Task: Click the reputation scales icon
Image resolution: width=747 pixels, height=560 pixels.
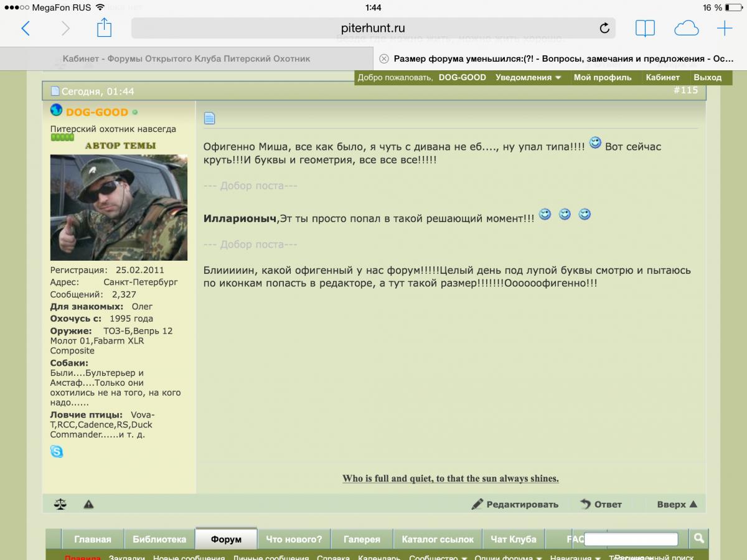Action: pyautogui.click(x=60, y=504)
